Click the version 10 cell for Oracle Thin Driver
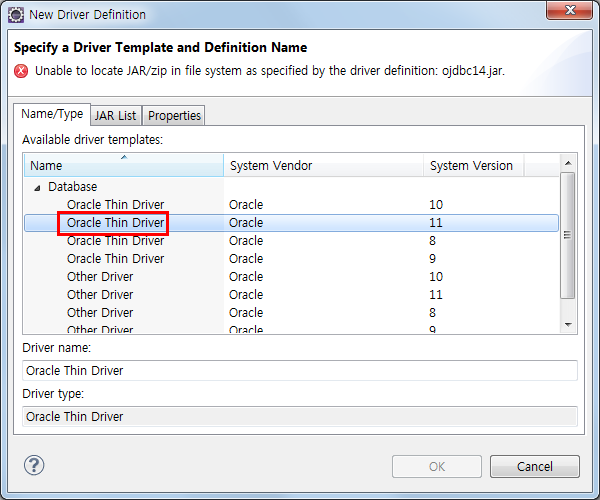Viewport: 600px width, 500px height. coord(436,205)
